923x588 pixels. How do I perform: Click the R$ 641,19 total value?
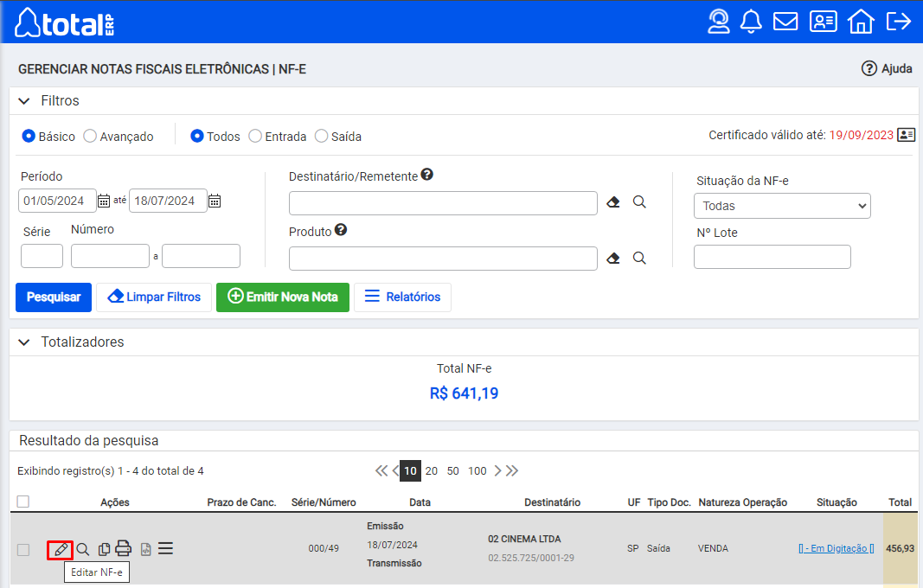pos(464,393)
